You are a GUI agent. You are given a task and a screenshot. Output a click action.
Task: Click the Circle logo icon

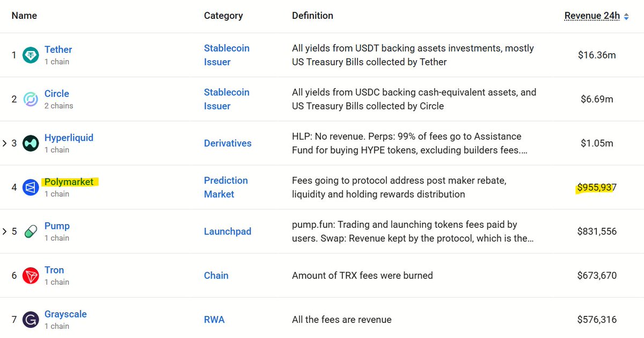click(31, 99)
